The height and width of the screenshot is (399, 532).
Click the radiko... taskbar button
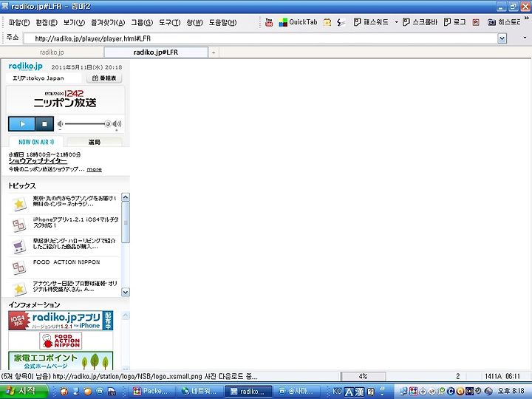pos(248,391)
